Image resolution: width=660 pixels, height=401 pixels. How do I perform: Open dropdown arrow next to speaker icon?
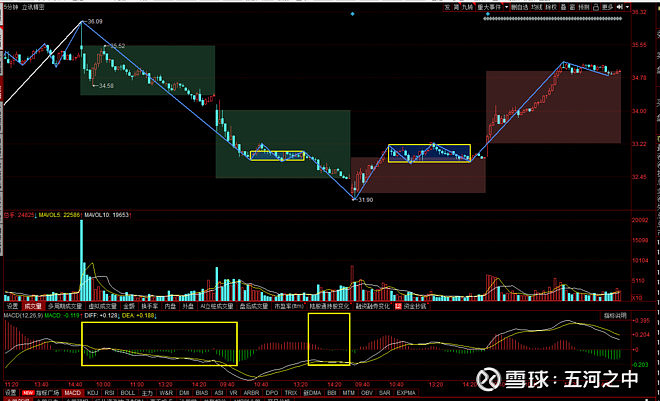coord(627,7)
